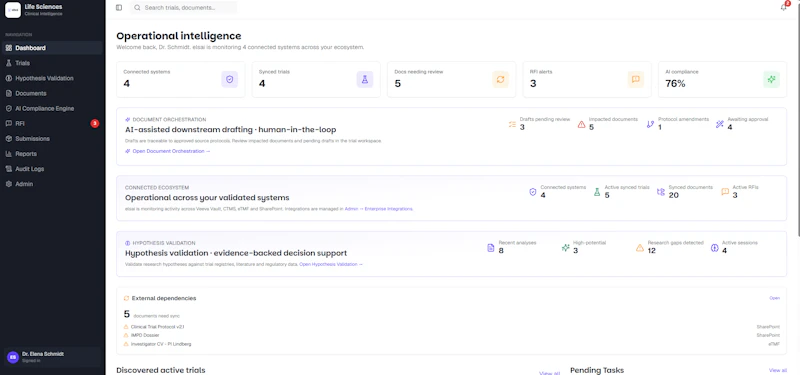
Task: Open Reports in the sidebar
Action: point(52,154)
